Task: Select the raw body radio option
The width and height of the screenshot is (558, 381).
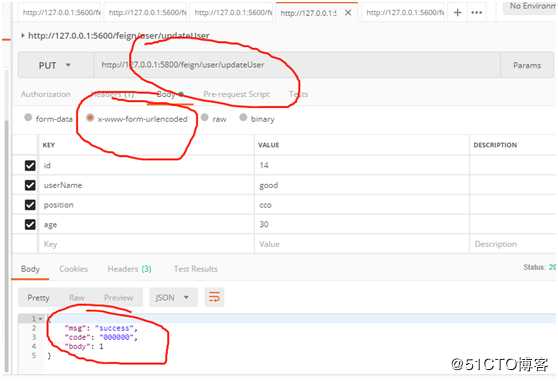Action: point(205,117)
